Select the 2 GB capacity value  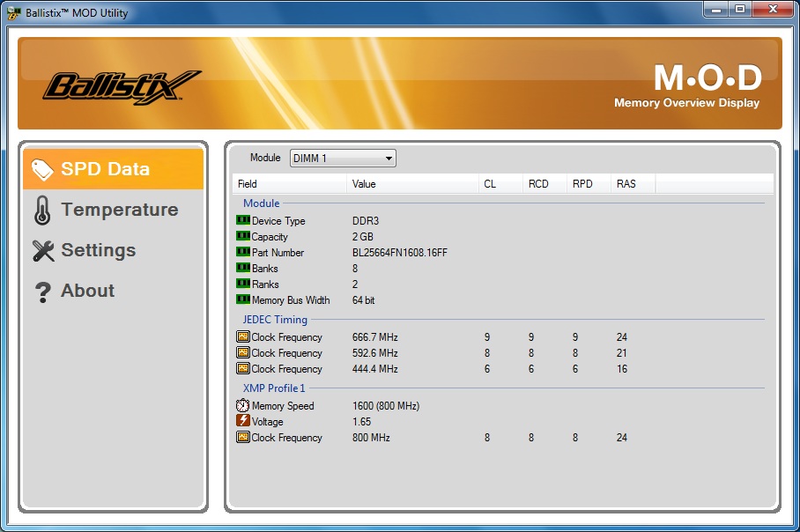[363, 237]
